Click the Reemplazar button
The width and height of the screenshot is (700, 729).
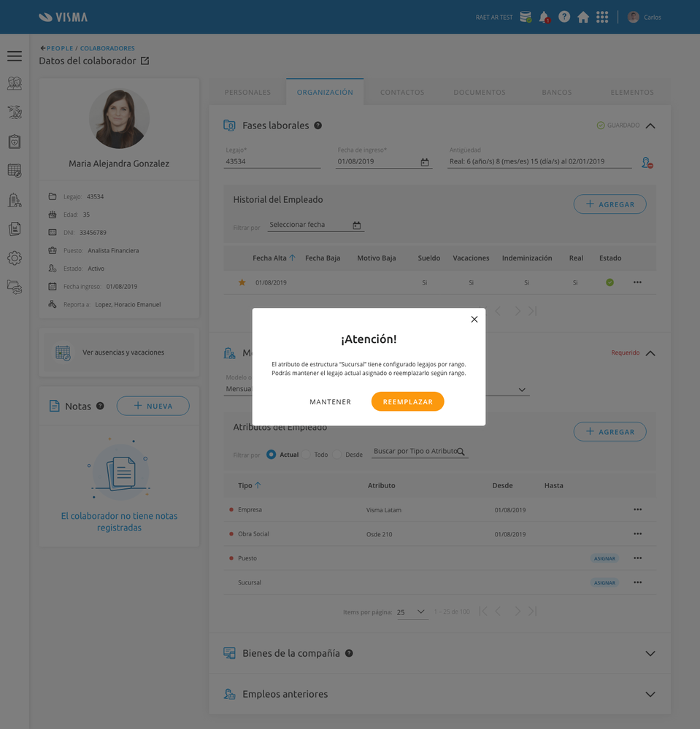[408, 401]
